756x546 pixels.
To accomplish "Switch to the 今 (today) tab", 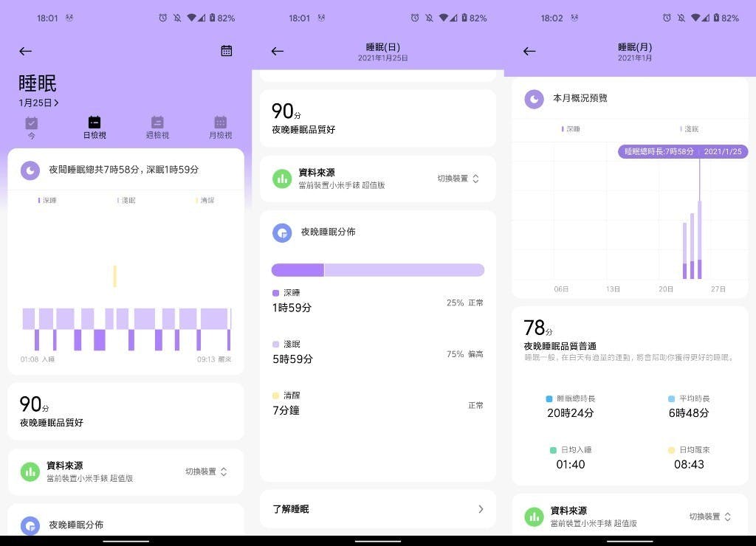I will pyautogui.click(x=31, y=128).
